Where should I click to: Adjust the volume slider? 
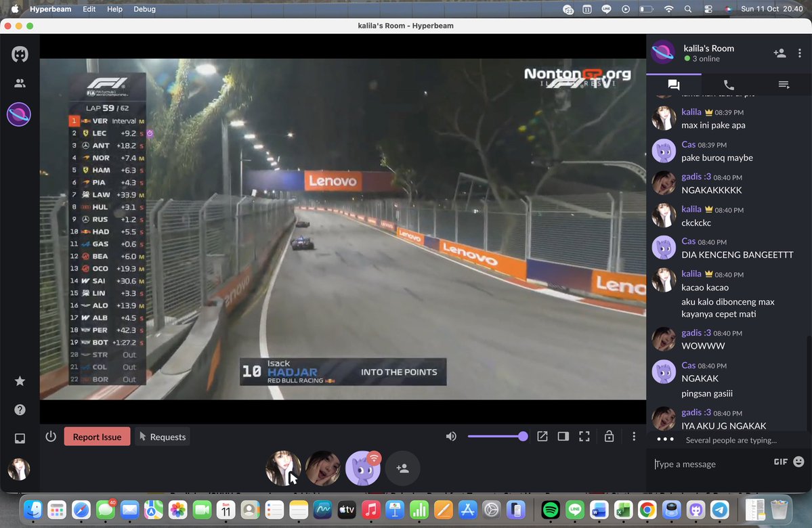coord(497,437)
